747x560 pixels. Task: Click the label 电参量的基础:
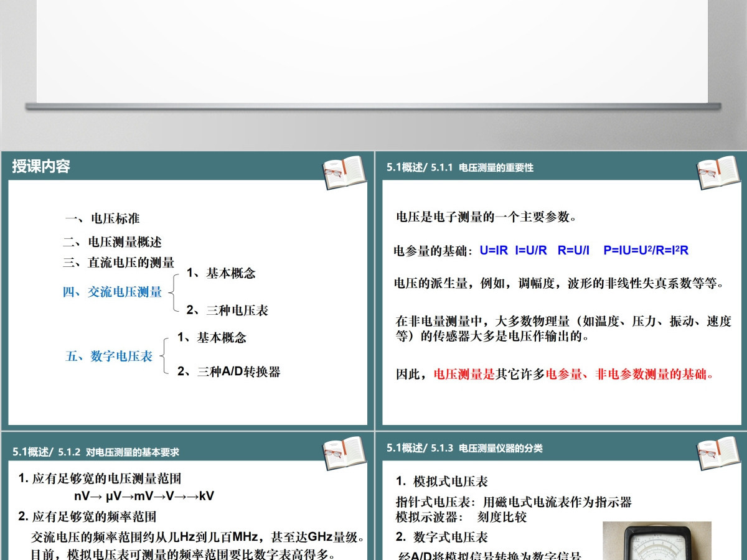point(434,251)
